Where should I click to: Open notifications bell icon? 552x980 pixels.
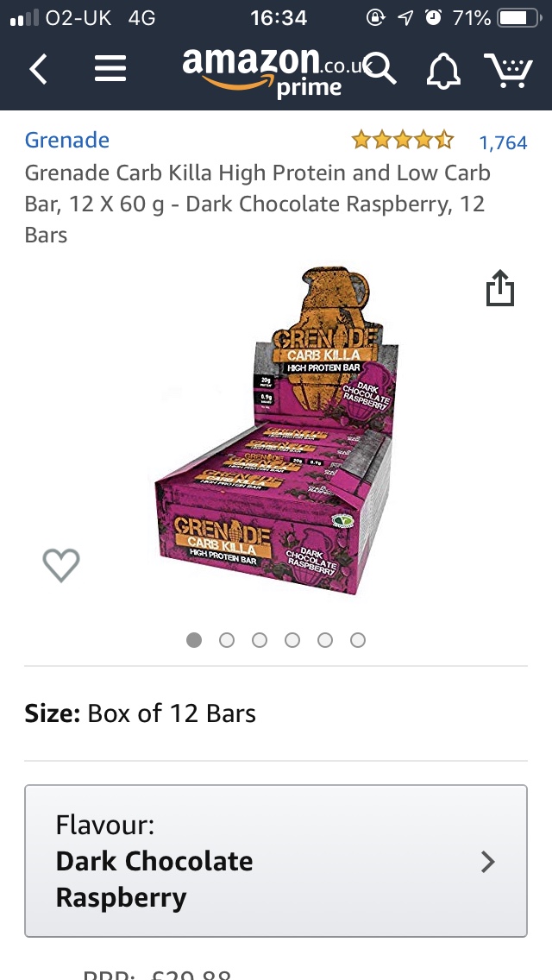pos(443,69)
